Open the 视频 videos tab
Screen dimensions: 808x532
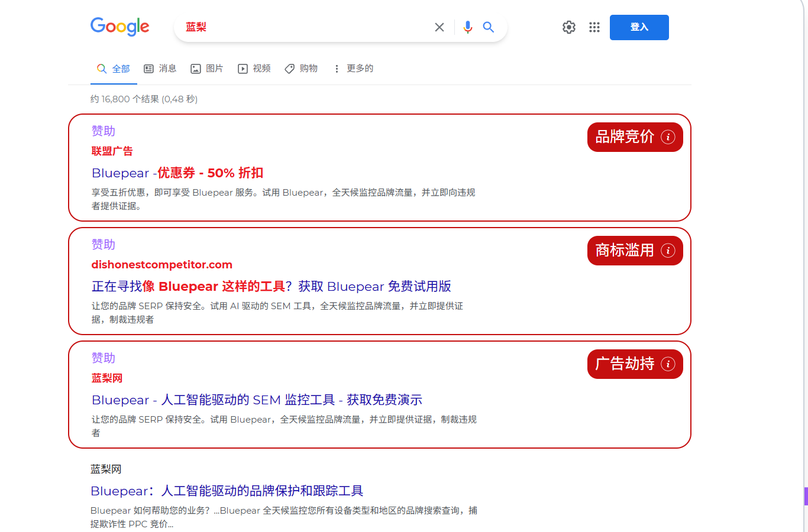point(254,69)
